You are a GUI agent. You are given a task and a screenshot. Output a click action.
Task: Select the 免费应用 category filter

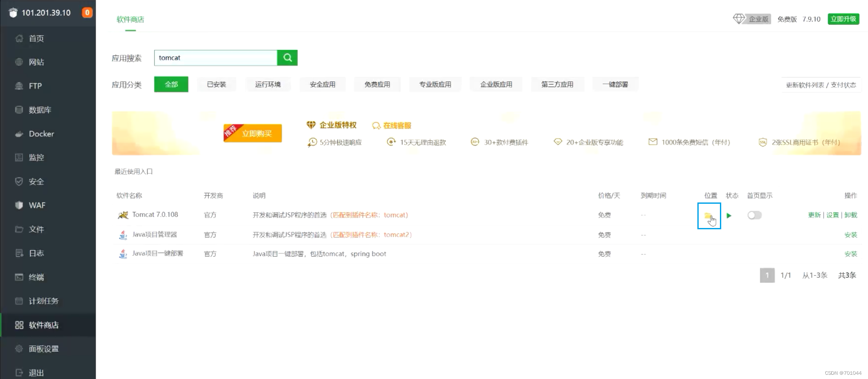377,84
